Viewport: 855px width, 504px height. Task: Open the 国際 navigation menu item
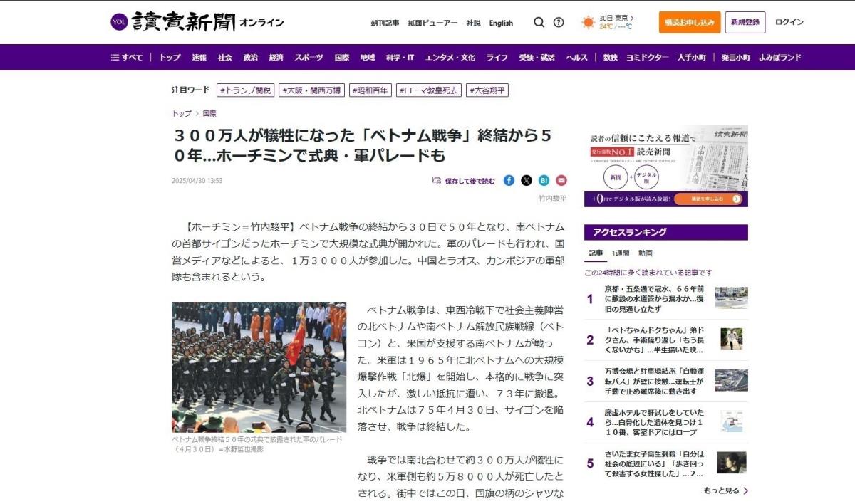tap(342, 57)
